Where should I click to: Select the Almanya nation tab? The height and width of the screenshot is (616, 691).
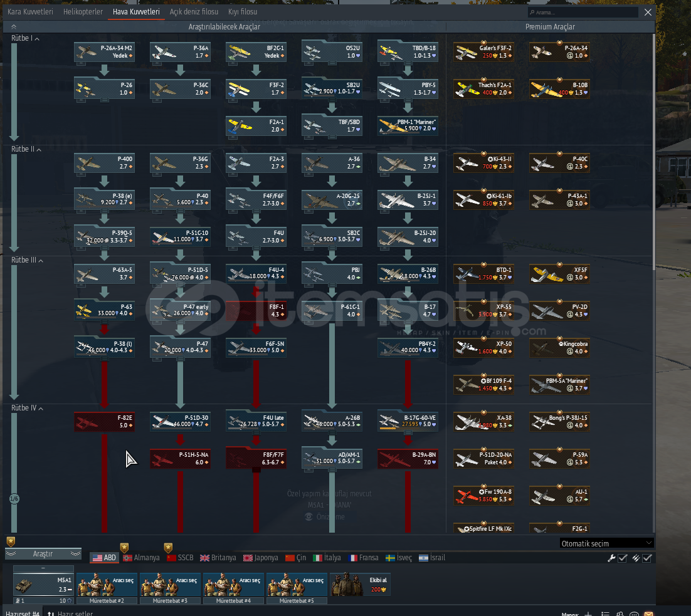(142, 558)
